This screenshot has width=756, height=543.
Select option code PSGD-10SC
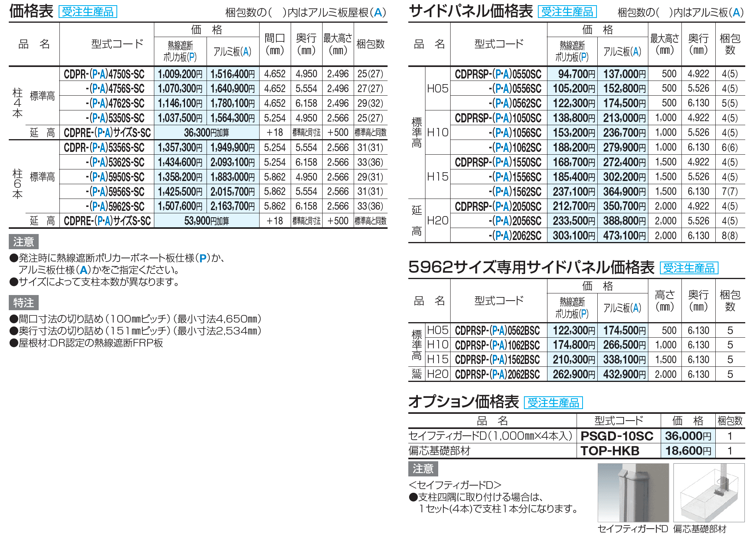(617, 436)
